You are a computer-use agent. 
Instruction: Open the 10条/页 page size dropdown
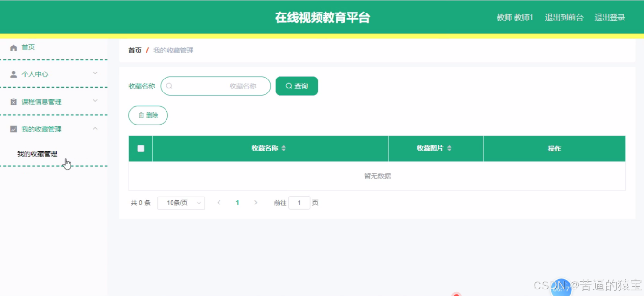[181, 203]
